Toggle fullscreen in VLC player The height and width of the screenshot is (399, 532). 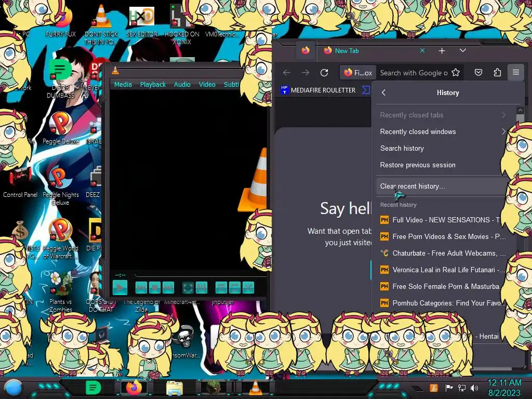(x=188, y=288)
